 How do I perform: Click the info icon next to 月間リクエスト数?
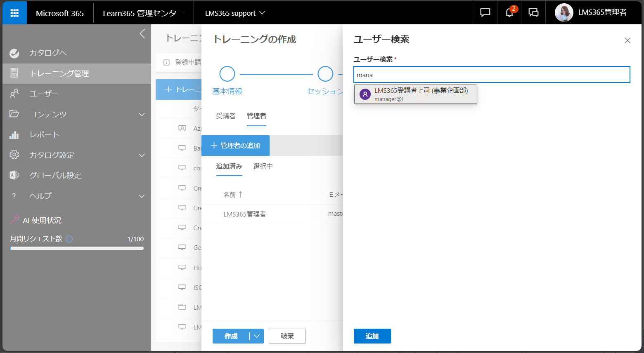coord(69,239)
